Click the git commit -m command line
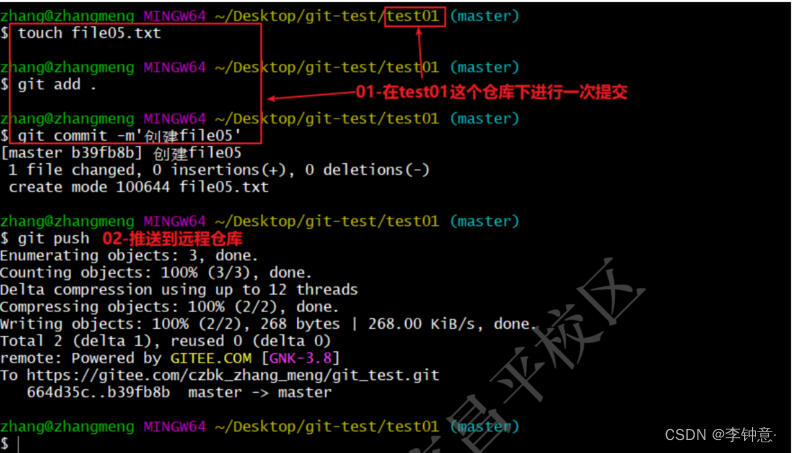 (x=121, y=136)
